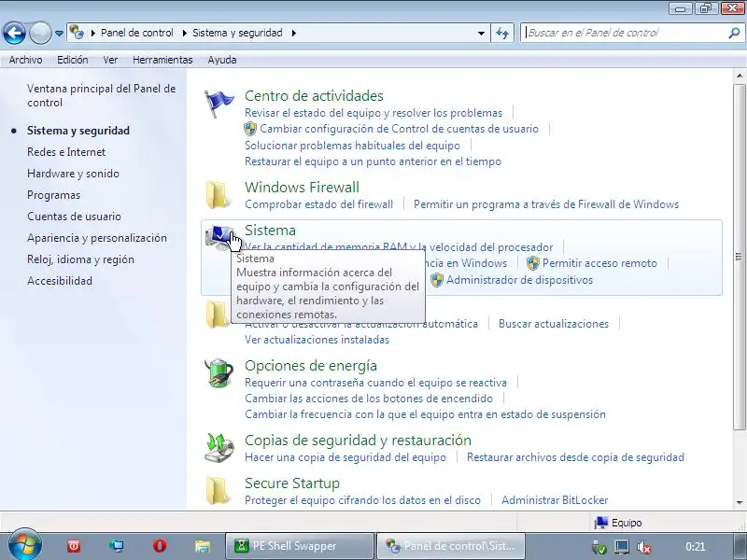The height and width of the screenshot is (560, 747).
Task: Open the Archivo menu
Action: tap(26, 60)
